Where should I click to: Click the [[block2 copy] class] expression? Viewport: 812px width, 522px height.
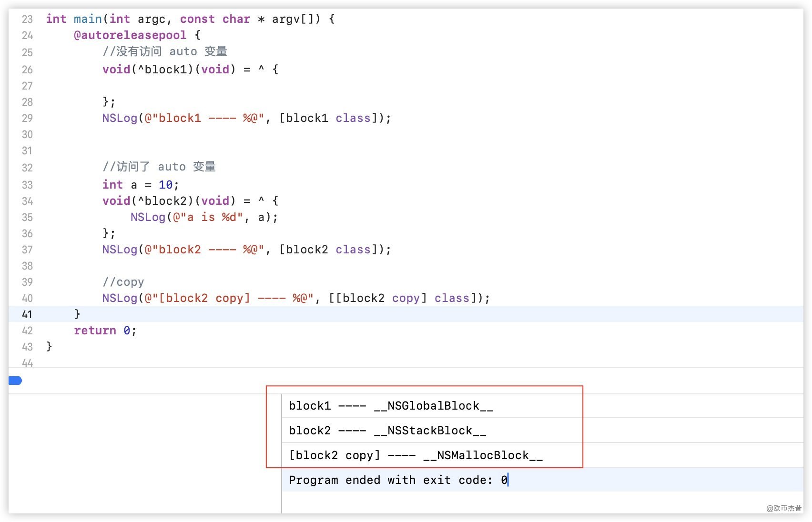tap(405, 298)
